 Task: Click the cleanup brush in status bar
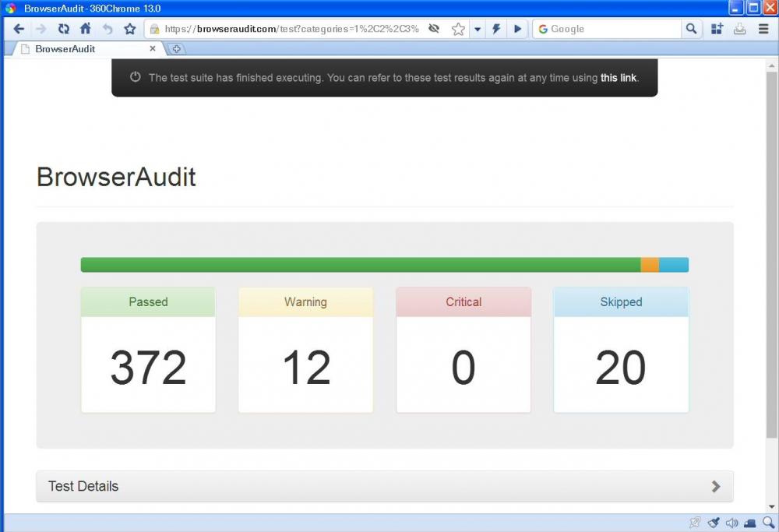(x=714, y=523)
